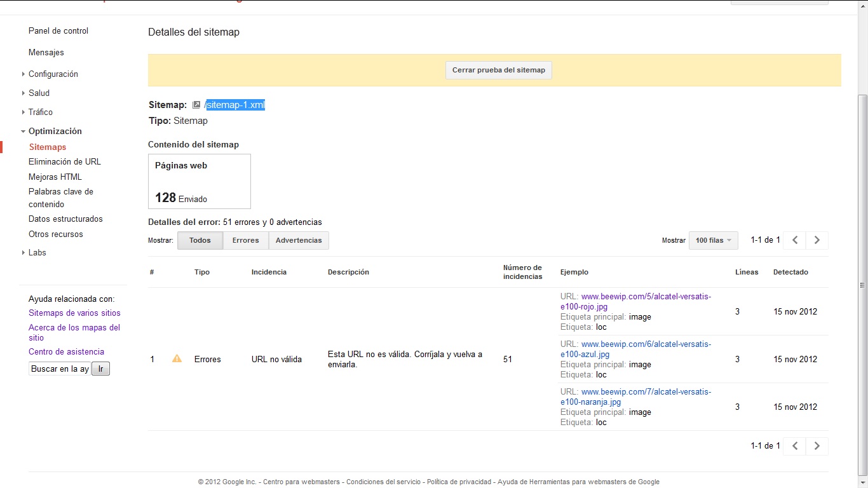Collapse the Optimización section

(x=24, y=132)
